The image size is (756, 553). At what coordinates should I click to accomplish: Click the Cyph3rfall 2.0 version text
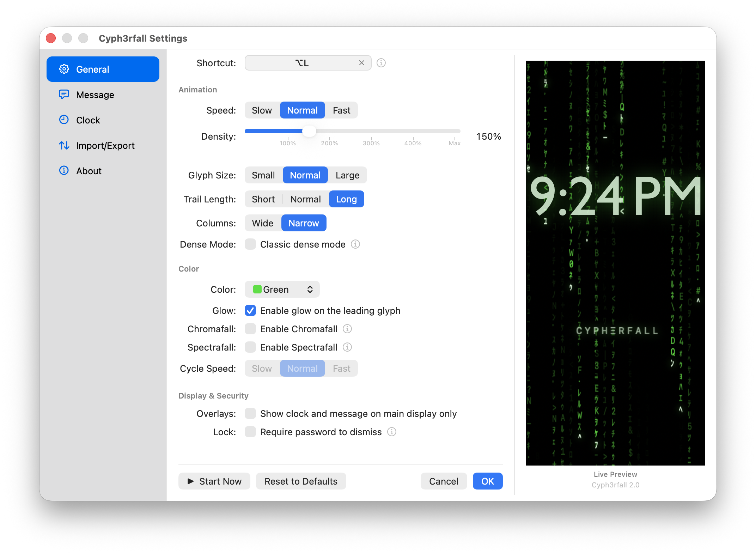point(615,485)
